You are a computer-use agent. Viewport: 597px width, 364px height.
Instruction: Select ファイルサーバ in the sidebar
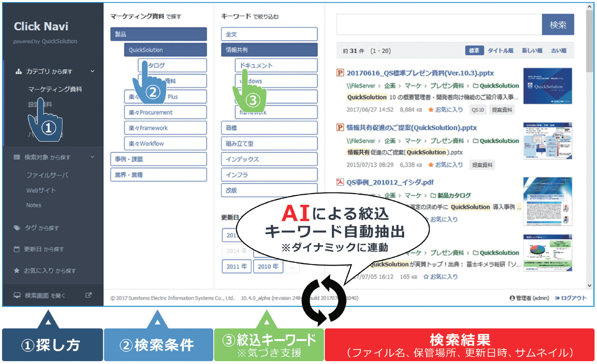(x=47, y=175)
